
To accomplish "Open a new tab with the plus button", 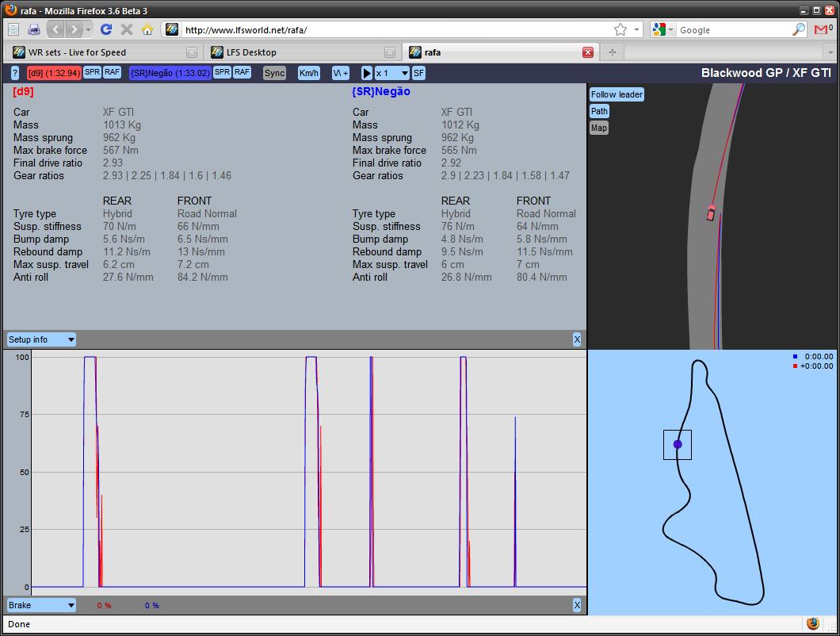I will tap(612, 52).
